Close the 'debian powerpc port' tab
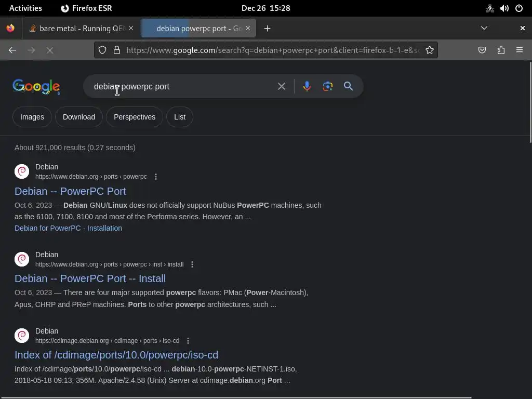The image size is (532, 399). pos(248,28)
